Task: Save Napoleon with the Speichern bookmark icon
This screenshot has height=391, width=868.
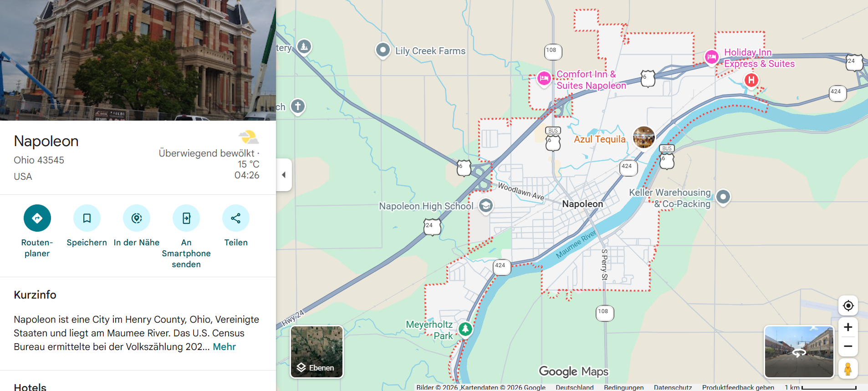Action: coord(87,218)
